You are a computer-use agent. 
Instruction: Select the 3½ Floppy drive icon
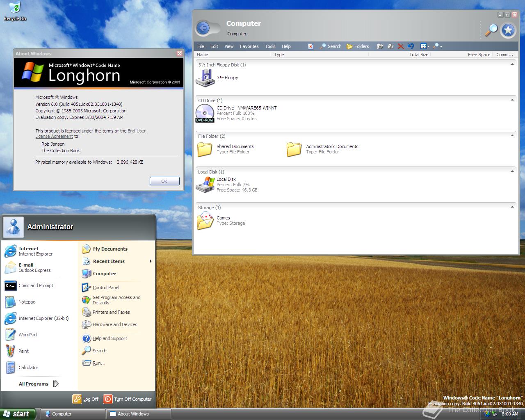point(205,78)
